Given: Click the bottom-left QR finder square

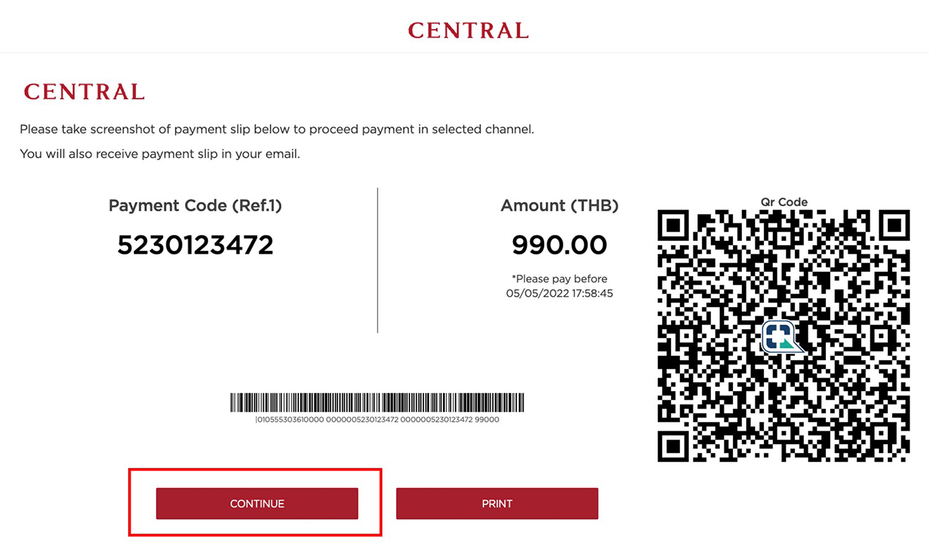Looking at the screenshot, I should point(673,447).
